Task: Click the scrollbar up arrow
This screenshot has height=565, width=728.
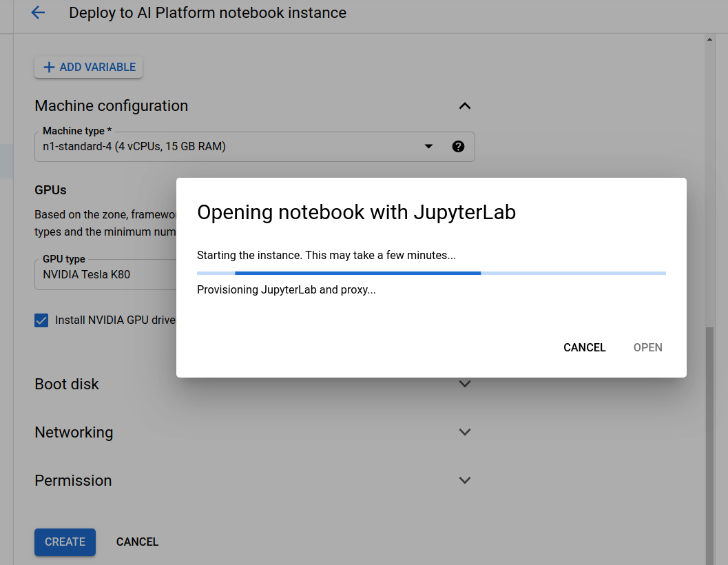Action: pos(709,40)
